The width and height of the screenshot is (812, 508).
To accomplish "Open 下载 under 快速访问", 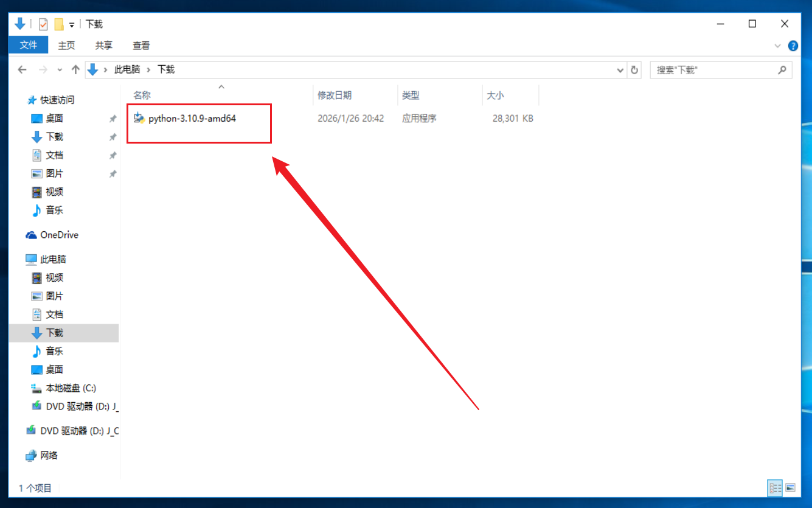I will click(55, 137).
